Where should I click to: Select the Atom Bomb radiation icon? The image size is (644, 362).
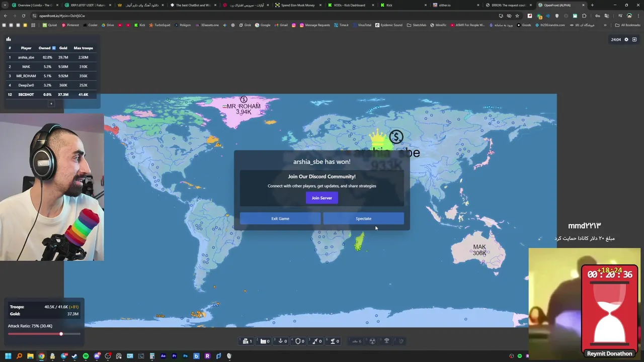pyautogui.click(x=372, y=341)
